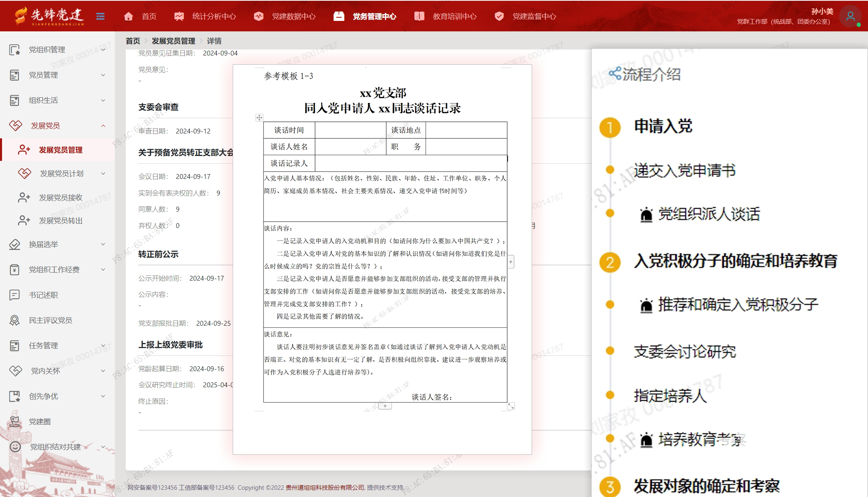The width and height of the screenshot is (868, 497).
Task: Click the 发展党员转出 person-plus icon
Action: click(x=24, y=220)
